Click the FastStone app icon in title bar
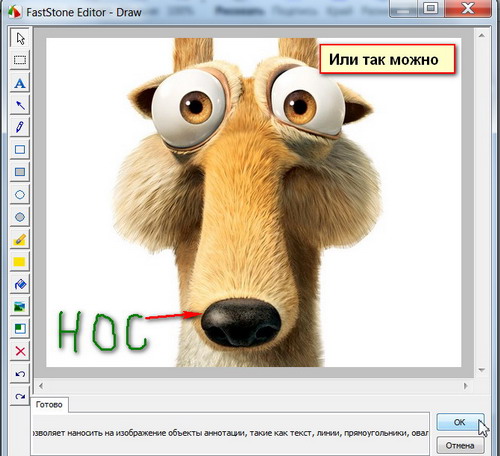This screenshot has height=456, width=500. [x=14, y=12]
